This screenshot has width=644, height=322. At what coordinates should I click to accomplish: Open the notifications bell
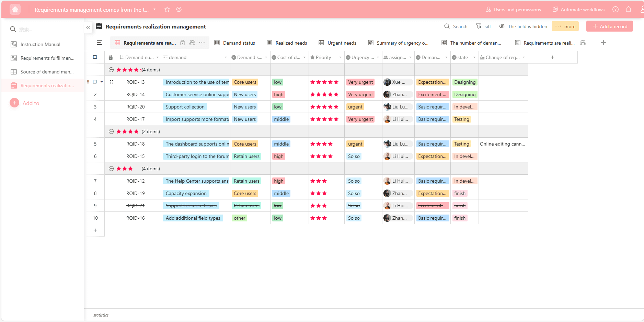tap(629, 10)
